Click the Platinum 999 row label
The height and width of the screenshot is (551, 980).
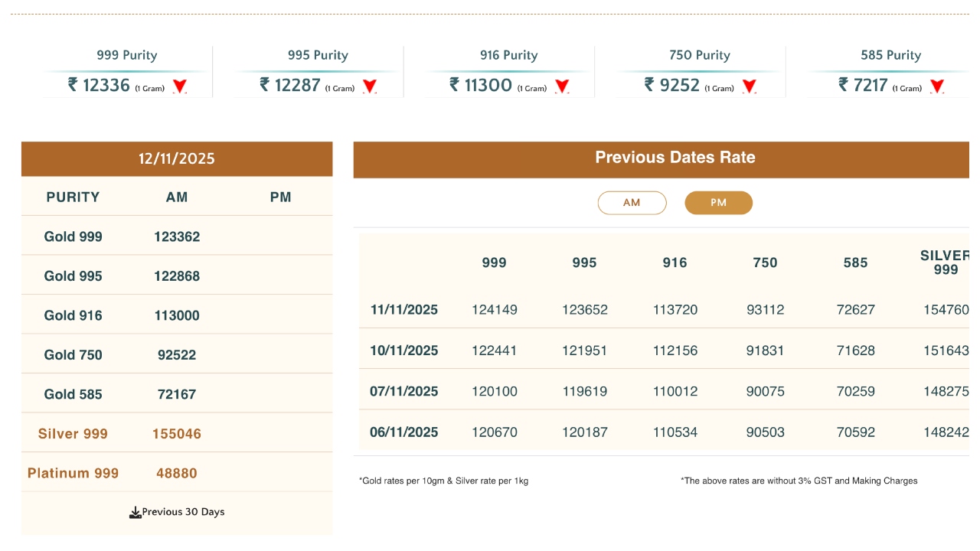[x=73, y=474]
